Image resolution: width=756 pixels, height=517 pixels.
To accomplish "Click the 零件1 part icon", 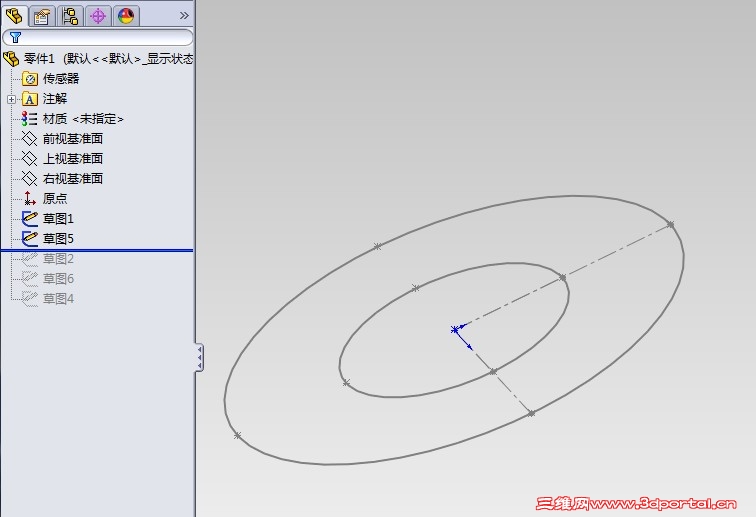I will pos(11,59).
